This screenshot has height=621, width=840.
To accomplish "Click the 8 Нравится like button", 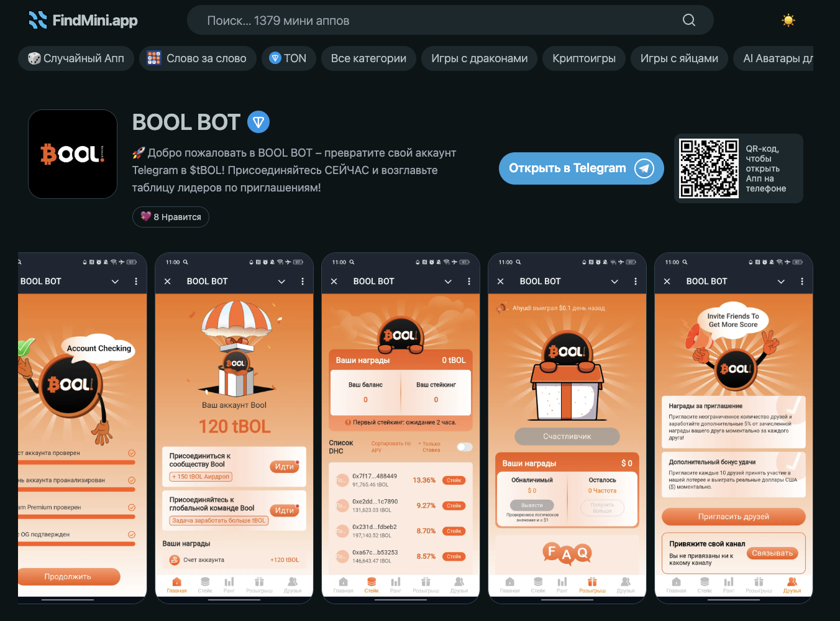I will [171, 217].
